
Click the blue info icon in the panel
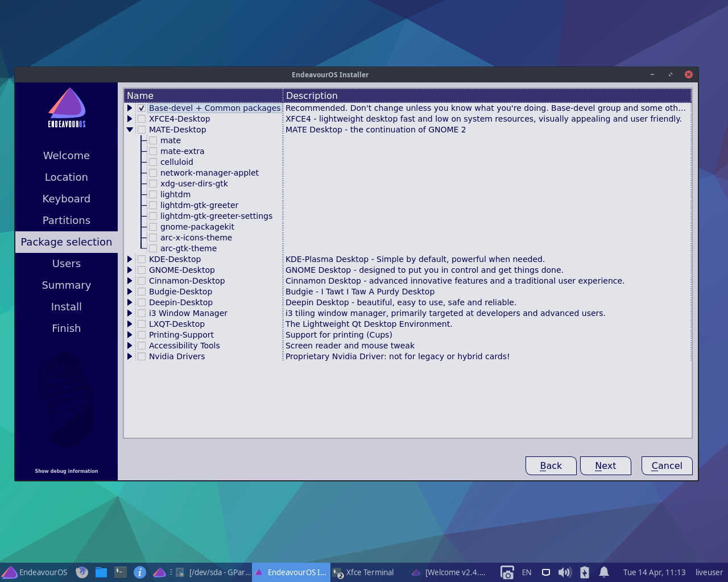click(140, 572)
